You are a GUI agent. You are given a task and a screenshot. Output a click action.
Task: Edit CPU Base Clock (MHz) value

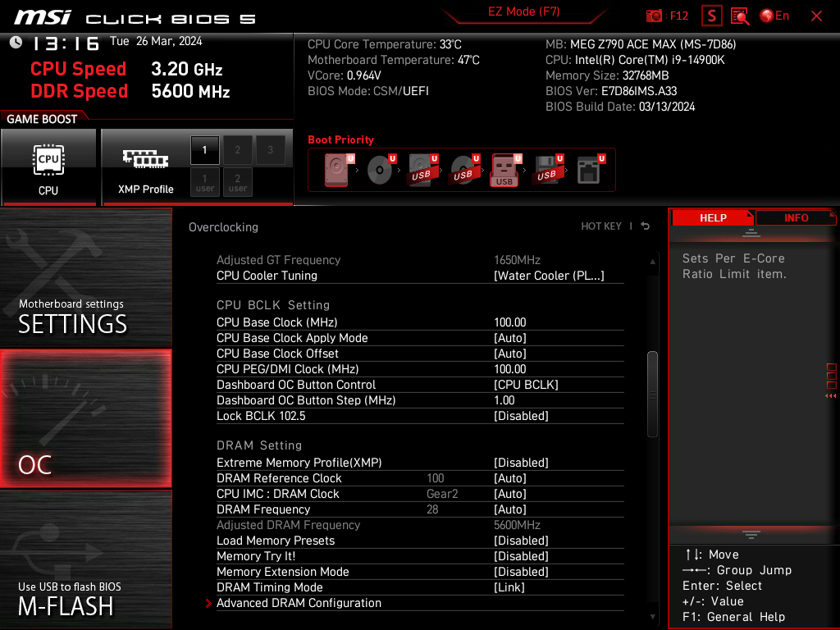click(x=420, y=322)
